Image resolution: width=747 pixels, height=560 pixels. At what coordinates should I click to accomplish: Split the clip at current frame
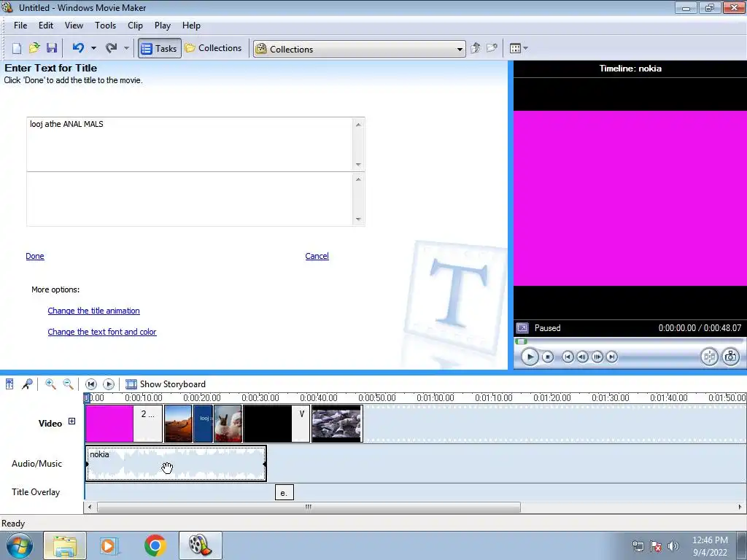pos(709,357)
